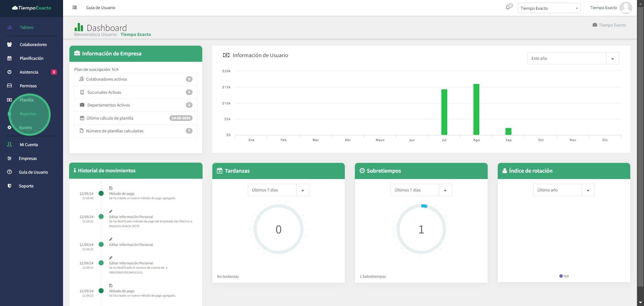The height and width of the screenshot is (306, 644).
Task: Click the Soporte shield icon in sidebar
Action: pyautogui.click(x=9, y=186)
